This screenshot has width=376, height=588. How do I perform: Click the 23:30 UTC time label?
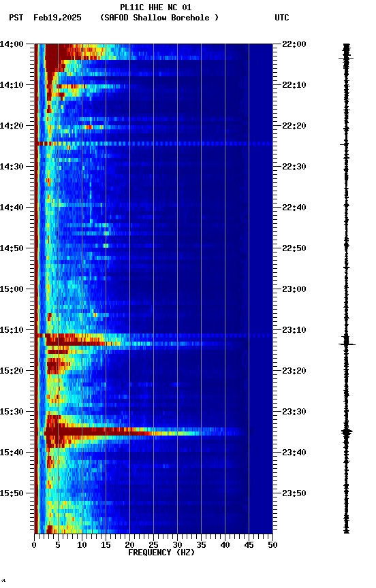(x=294, y=412)
